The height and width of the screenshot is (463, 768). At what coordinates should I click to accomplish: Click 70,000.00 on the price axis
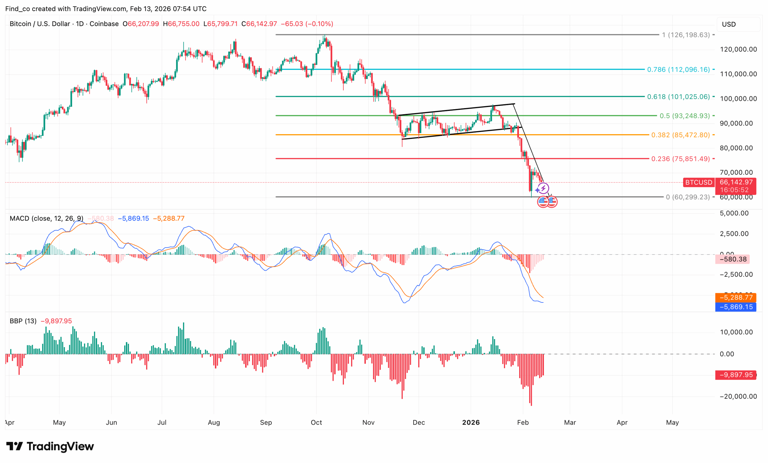coord(736,172)
